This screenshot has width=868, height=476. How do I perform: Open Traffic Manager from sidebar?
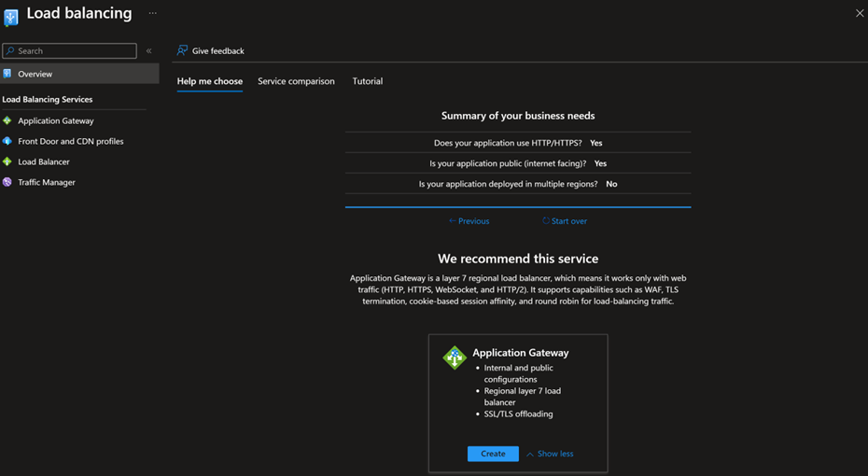click(47, 182)
